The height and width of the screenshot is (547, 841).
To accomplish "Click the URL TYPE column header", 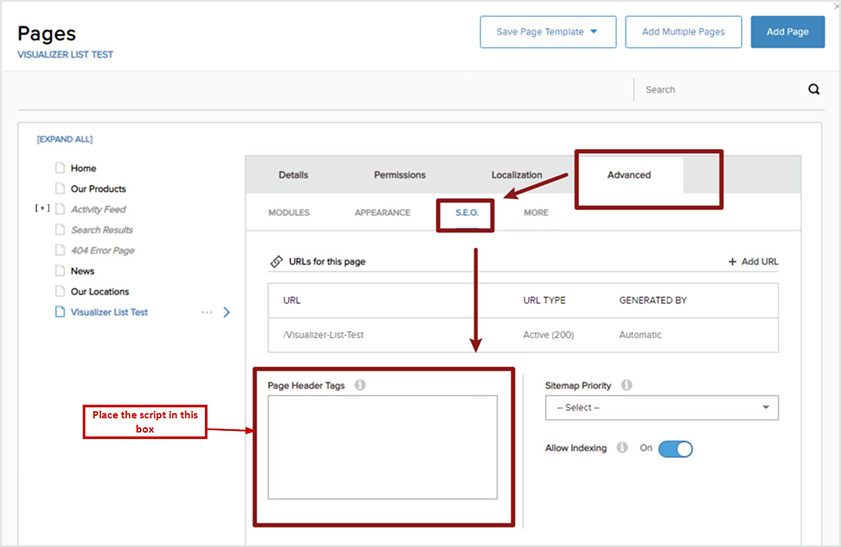I will click(544, 300).
